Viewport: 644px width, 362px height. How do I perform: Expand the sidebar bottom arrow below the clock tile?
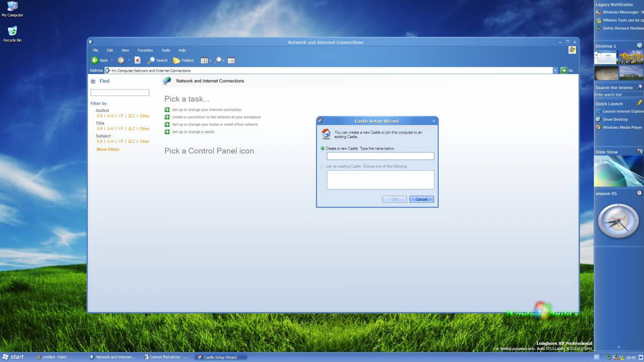pos(619,348)
